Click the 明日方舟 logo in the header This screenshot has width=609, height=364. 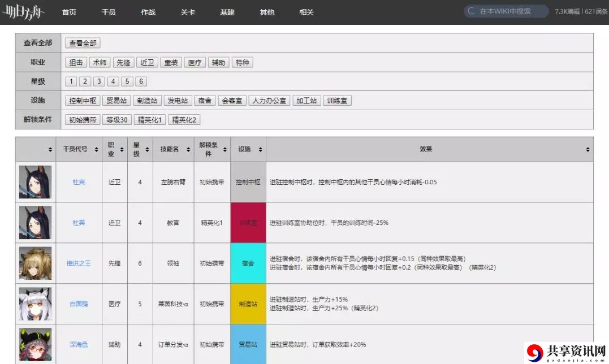(23, 12)
